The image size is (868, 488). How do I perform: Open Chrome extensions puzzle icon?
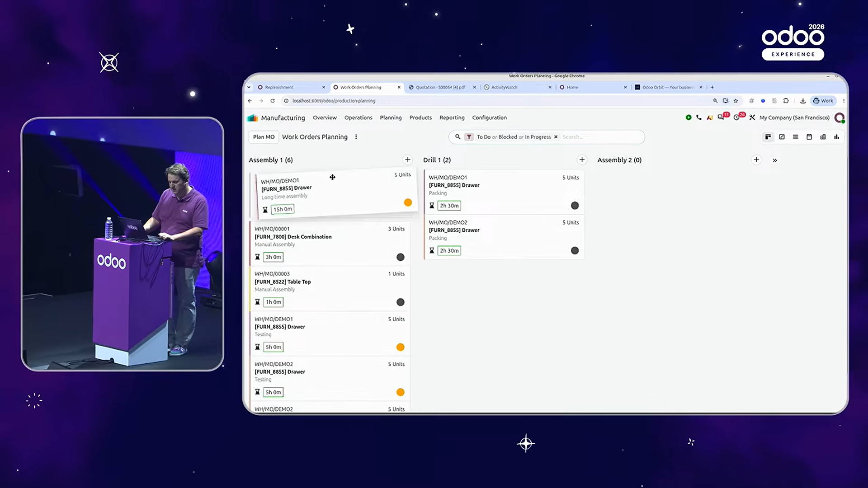786,101
